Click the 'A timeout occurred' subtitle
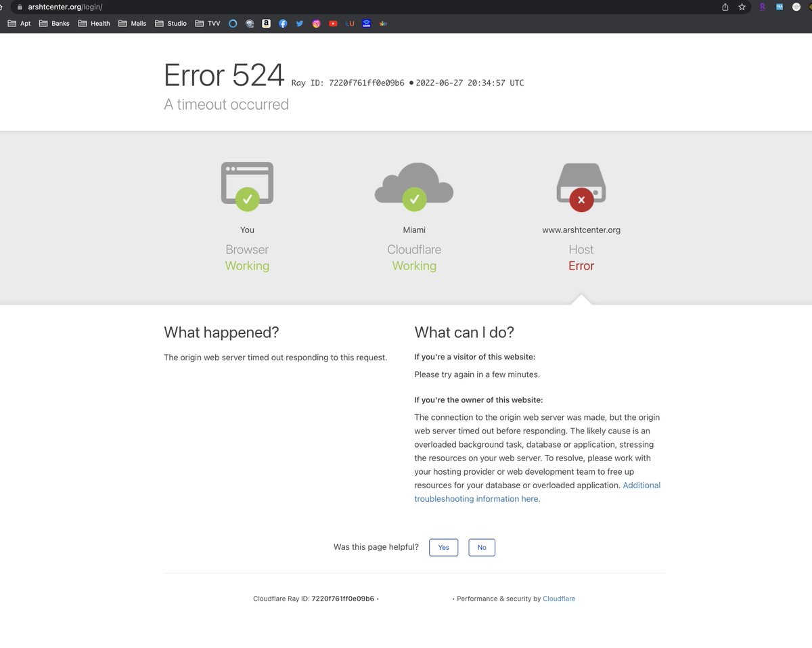This screenshot has height=648, width=812. click(x=226, y=104)
